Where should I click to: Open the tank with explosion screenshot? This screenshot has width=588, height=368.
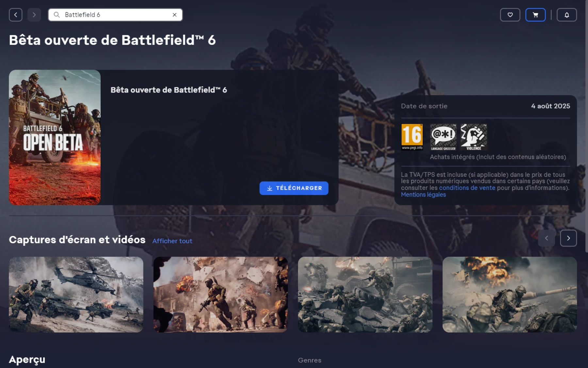click(x=510, y=294)
